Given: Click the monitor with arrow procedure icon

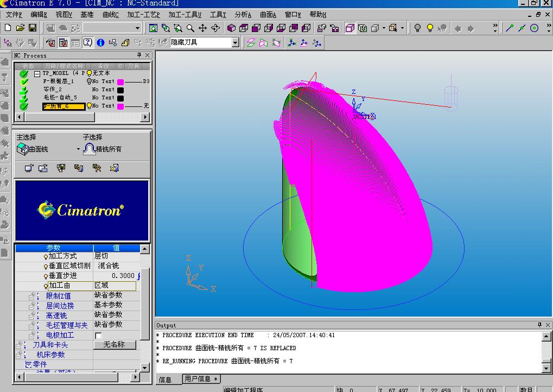Looking at the screenshot, I should tap(29, 168).
